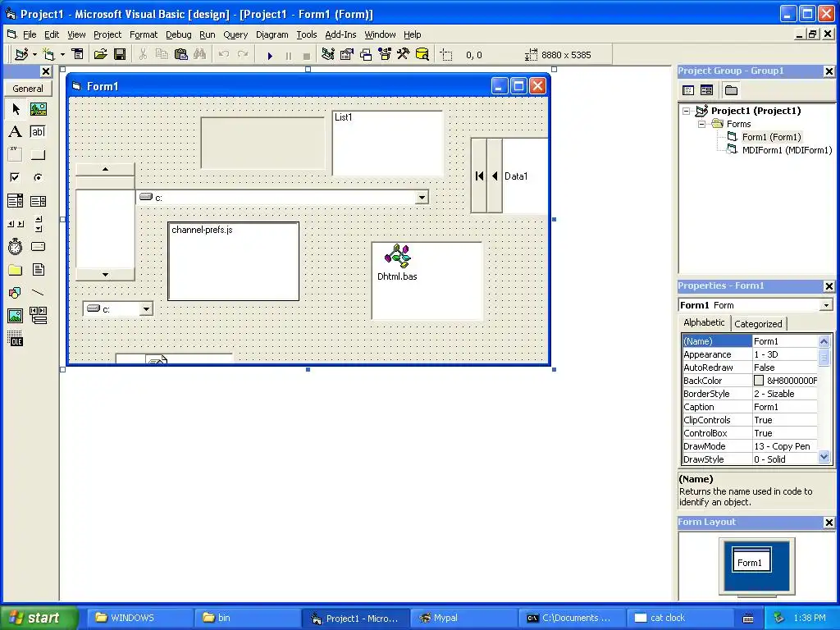
Task: Select the Line control tool
Action: 38,293
